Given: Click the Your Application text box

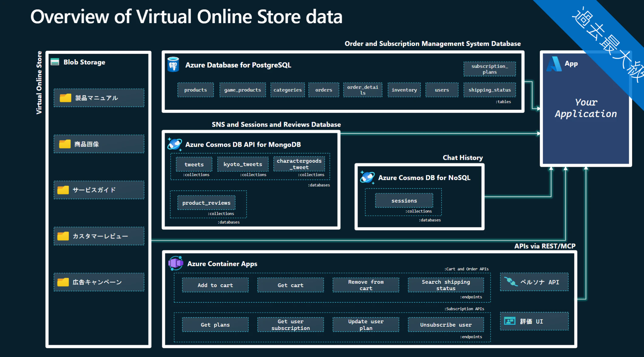Looking at the screenshot, I should tap(586, 108).
